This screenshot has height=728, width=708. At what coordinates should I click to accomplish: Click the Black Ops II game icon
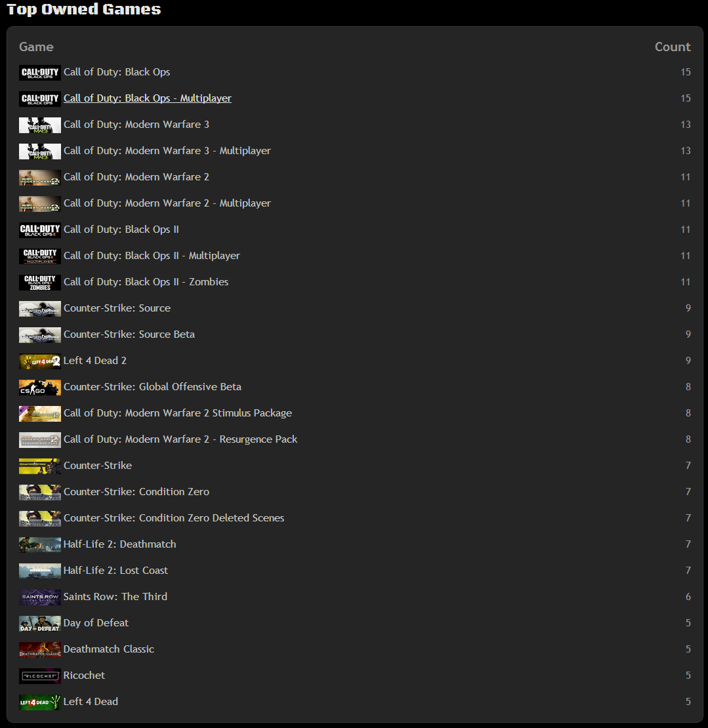click(40, 230)
